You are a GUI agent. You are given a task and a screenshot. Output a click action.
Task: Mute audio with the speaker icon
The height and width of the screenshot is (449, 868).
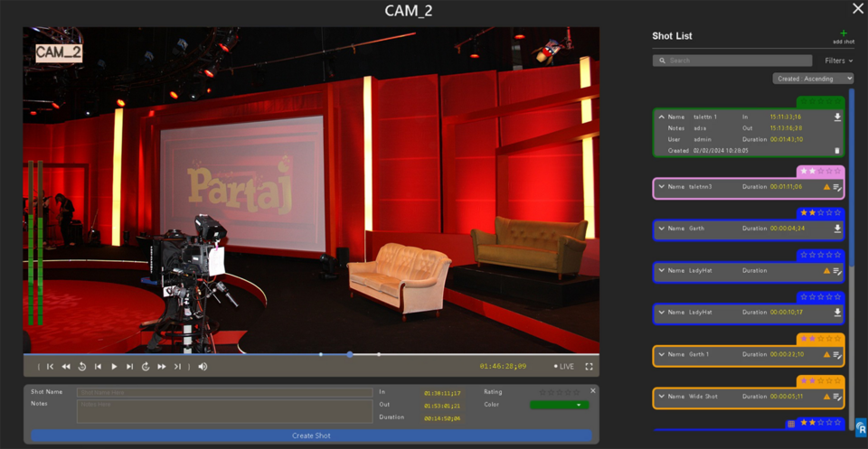[x=203, y=367]
